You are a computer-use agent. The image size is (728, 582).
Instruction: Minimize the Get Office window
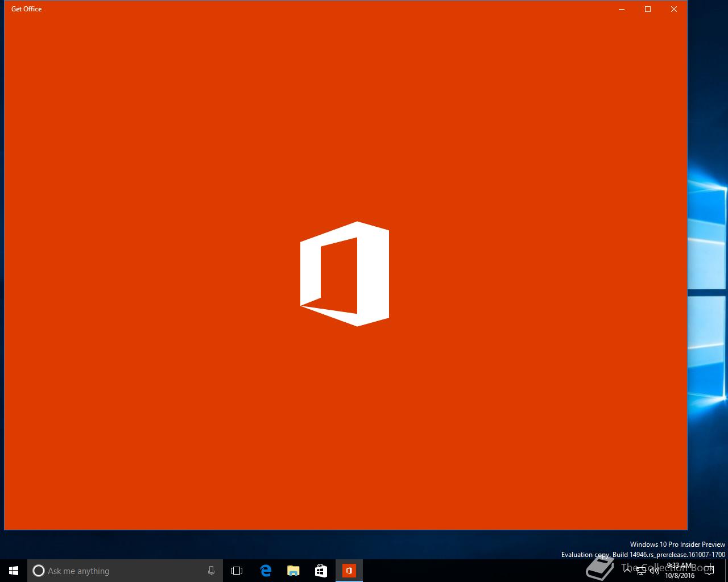pyautogui.click(x=622, y=9)
